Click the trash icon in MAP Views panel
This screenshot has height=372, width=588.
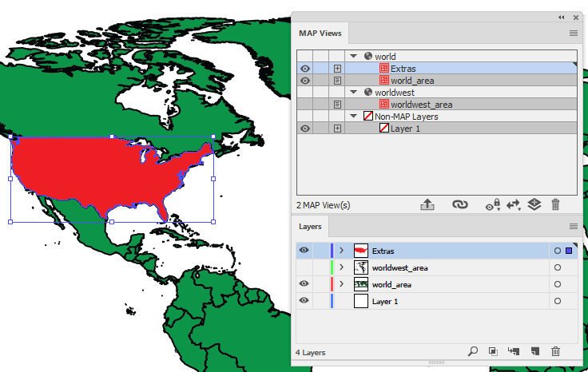pos(555,204)
